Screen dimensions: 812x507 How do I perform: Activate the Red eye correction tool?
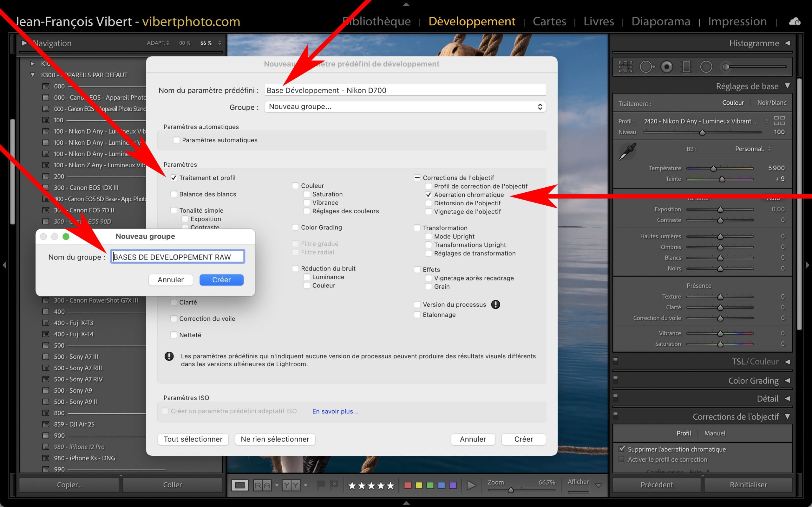pyautogui.click(x=667, y=67)
